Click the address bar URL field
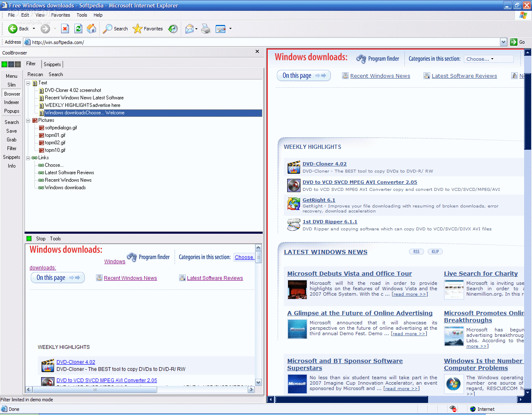Viewport: 532px width, 415px height. 265,42
